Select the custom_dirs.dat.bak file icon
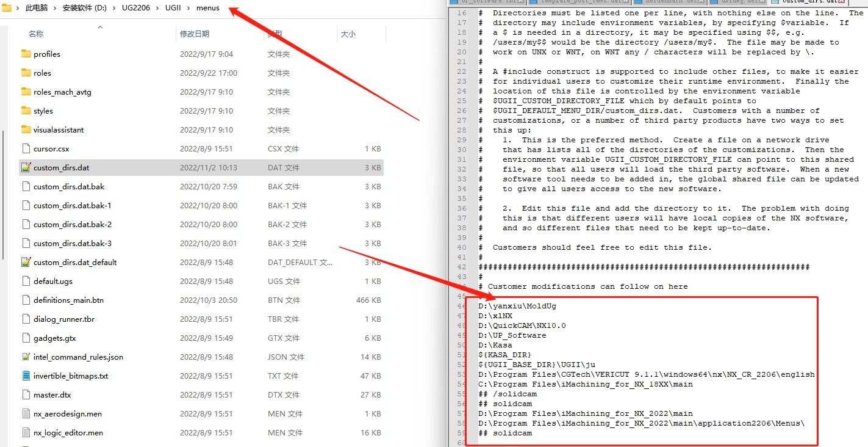Image resolution: width=868 pixels, height=447 pixels. pos(26,186)
